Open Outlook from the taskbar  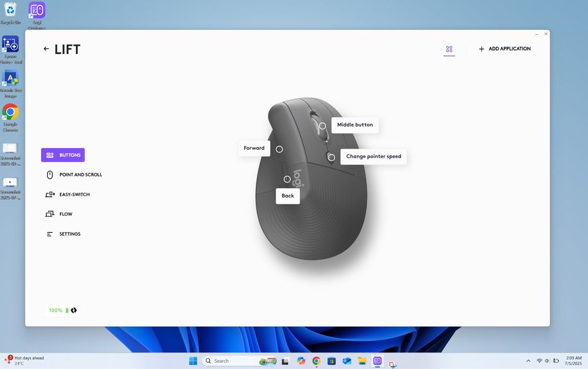[346, 361]
